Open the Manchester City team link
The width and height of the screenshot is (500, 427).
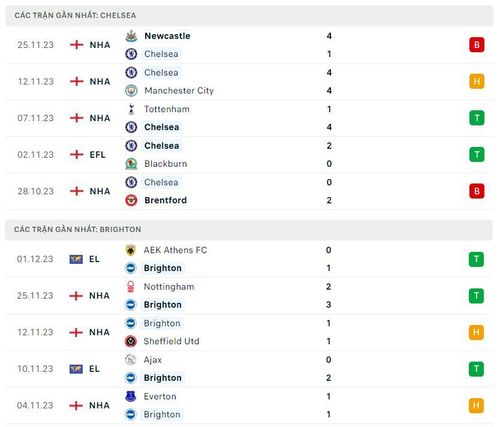(179, 91)
